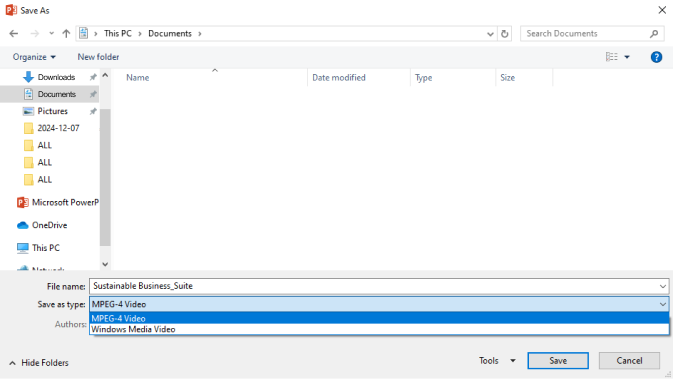Open the address bar history dropdown
The image size is (673, 379).
coord(490,33)
